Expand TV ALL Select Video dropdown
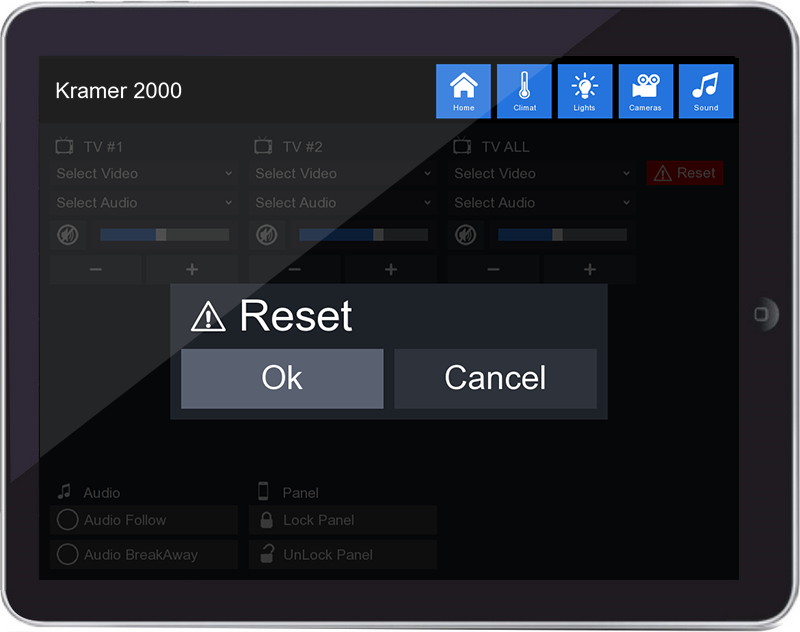The width and height of the screenshot is (800, 632). tap(541, 173)
